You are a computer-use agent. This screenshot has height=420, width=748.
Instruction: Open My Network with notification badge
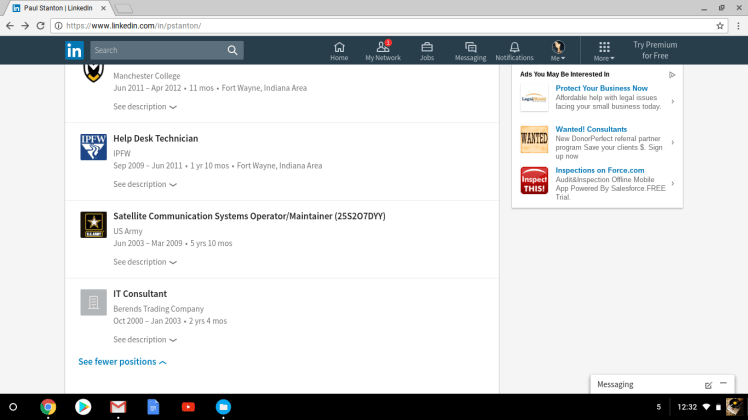click(383, 51)
